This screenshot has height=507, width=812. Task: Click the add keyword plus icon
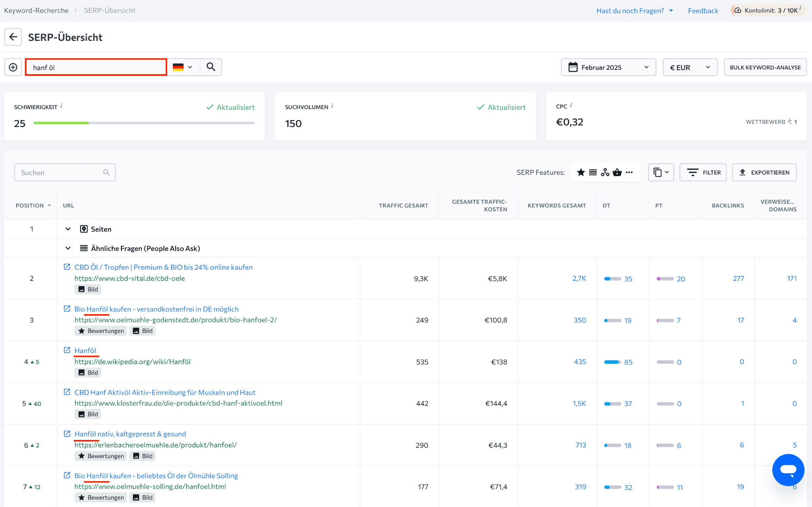(13, 67)
